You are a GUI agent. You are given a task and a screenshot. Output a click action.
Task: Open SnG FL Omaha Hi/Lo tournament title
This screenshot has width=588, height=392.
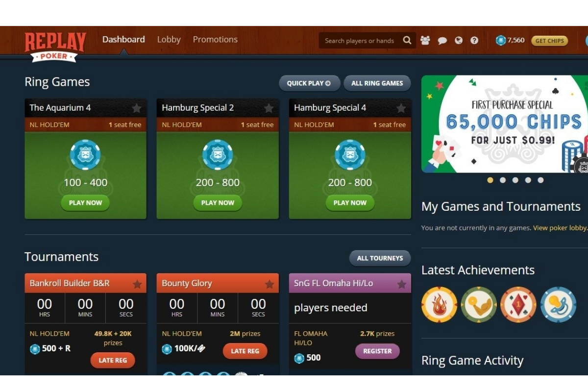tap(334, 283)
